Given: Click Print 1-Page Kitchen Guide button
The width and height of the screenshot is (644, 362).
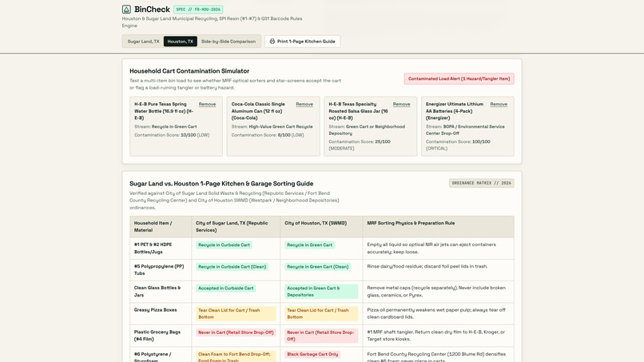Looking at the screenshot, I should click(302, 42).
